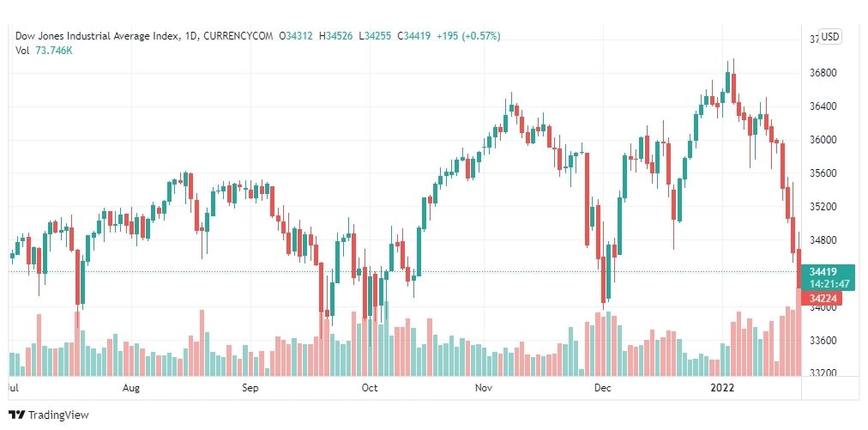Viewport: 868px width, 430px height.
Task: Click the Dow Jones Industrial Average Index title
Action: [x=97, y=36]
